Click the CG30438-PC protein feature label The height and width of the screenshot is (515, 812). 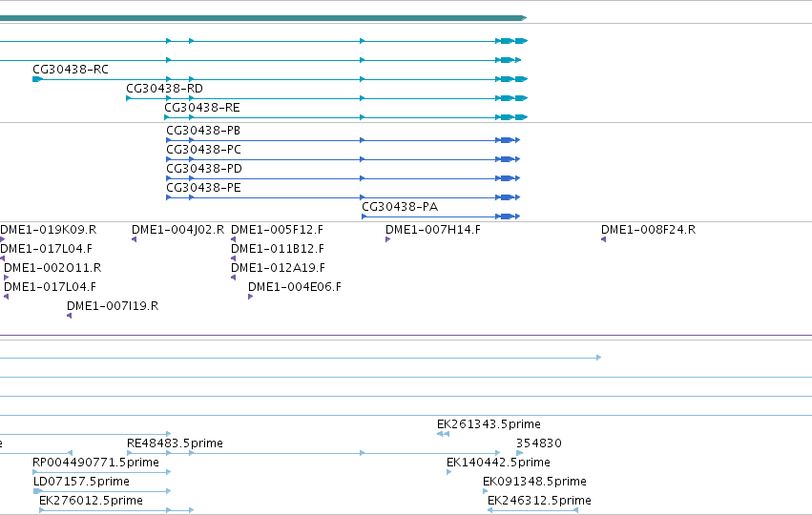coord(203,150)
